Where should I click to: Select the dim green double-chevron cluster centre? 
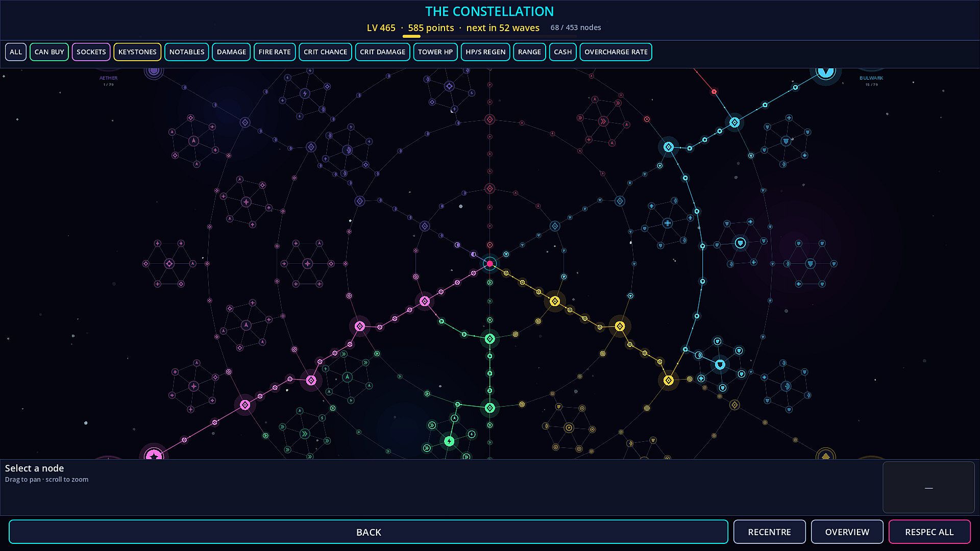(305, 434)
